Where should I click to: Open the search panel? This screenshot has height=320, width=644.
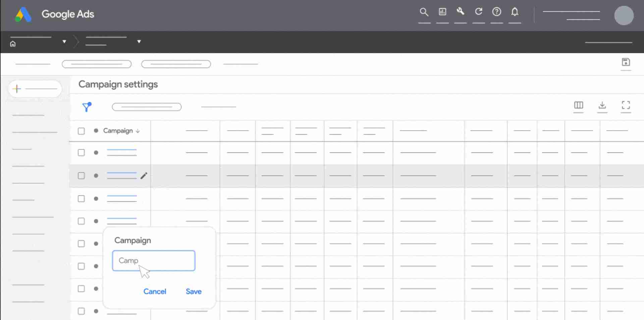pyautogui.click(x=424, y=11)
